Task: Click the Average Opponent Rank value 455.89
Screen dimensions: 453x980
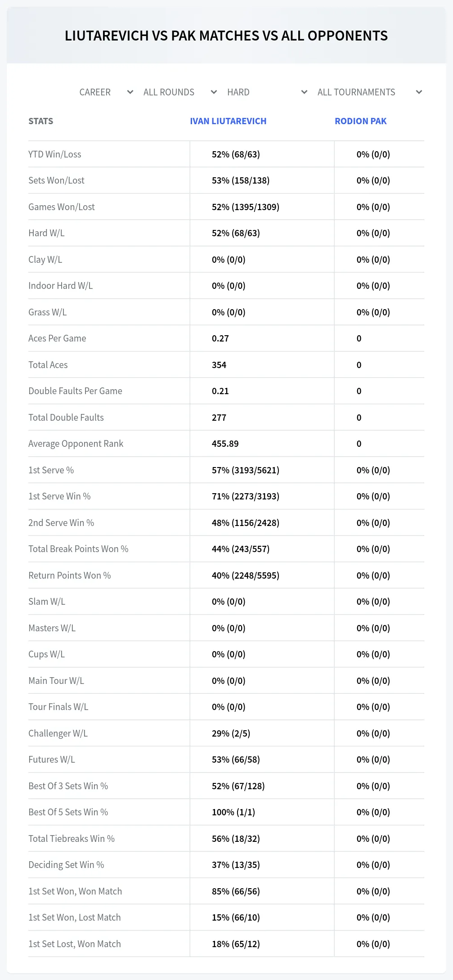Action: (x=225, y=444)
